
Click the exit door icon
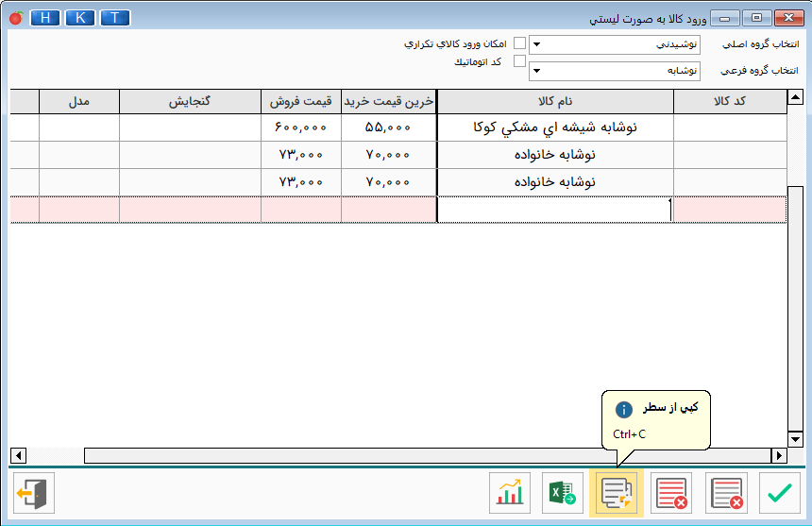click(x=34, y=493)
